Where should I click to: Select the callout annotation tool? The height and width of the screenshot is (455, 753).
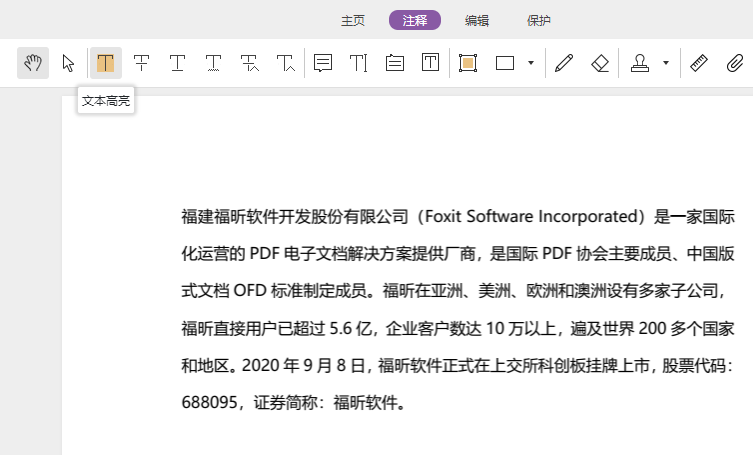[x=395, y=63]
